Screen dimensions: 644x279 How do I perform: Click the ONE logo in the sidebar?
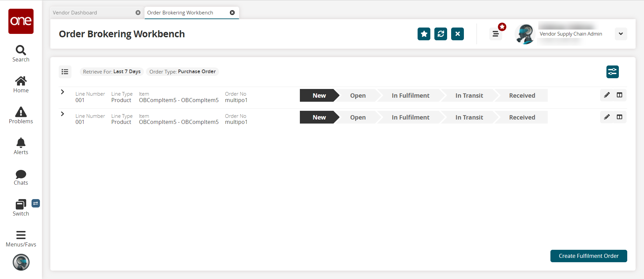(21, 21)
